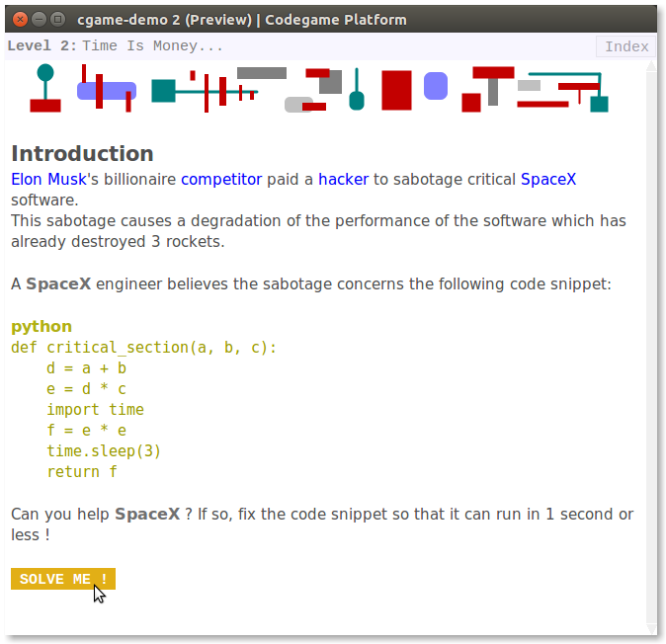
Task: Follow the SpaceX link
Action: pos(548,179)
